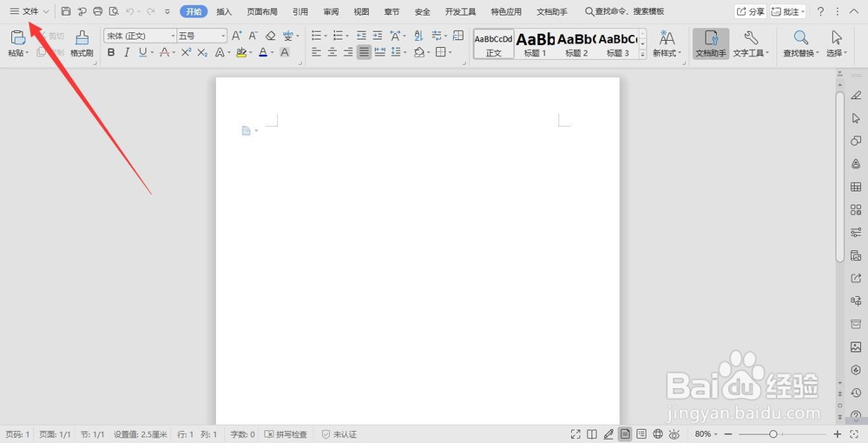Click the 文档助手 button in ribbon

[711, 43]
